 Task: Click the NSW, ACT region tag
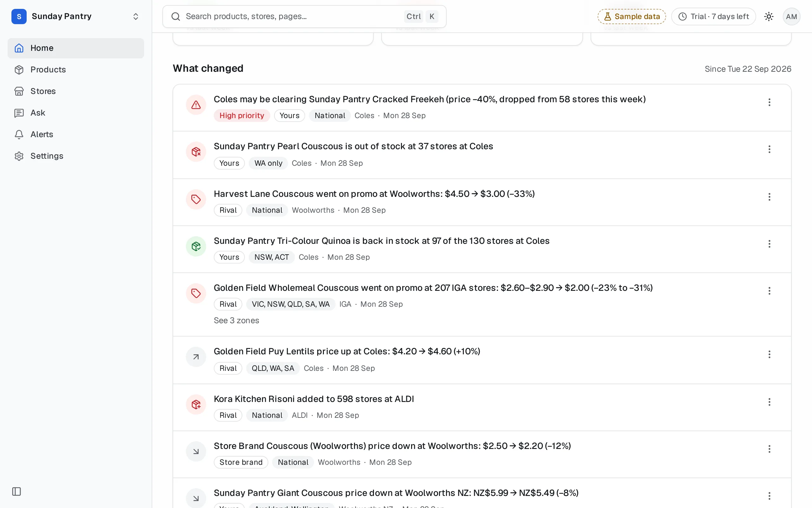272,257
